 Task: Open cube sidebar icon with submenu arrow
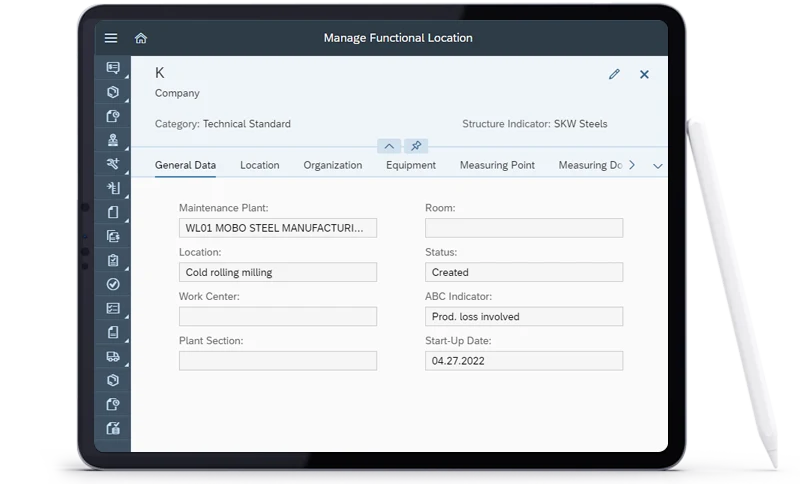(113, 92)
